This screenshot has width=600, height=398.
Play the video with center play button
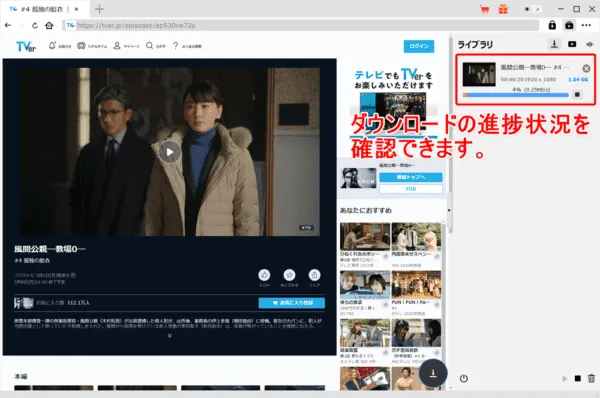click(x=170, y=152)
